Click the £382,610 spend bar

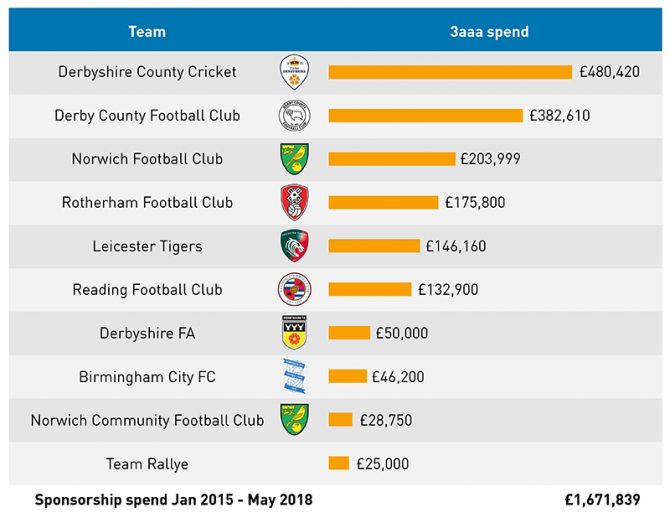(x=426, y=116)
